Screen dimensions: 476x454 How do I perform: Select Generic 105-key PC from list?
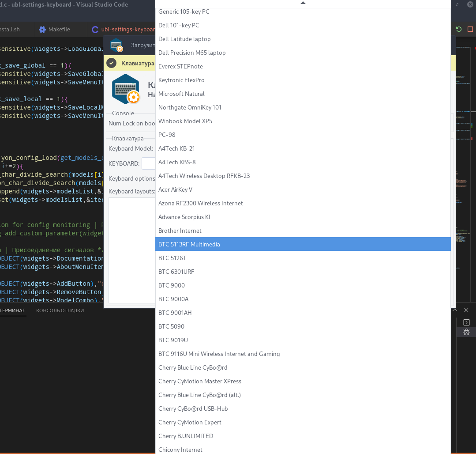pos(303,11)
